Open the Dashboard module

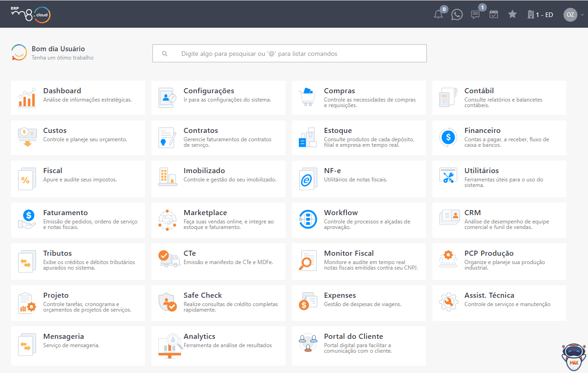click(x=78, y=98)
